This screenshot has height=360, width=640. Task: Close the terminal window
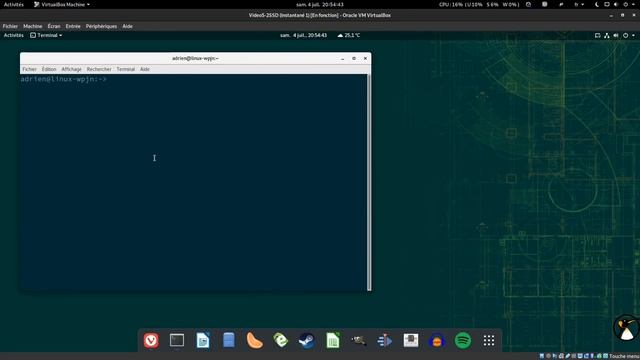pos(365,59)
